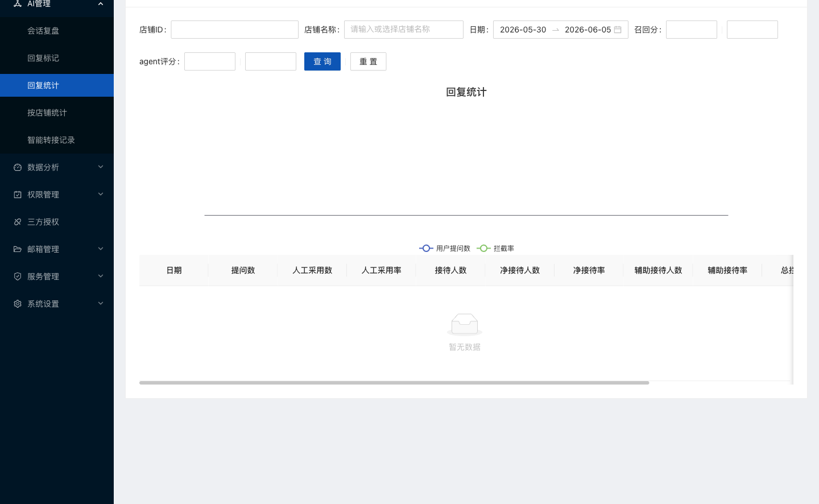Click the 人工采用数 column header
The height and width of the screenshot is (504, 819).
pyautogui.click(x=312, y=270)
